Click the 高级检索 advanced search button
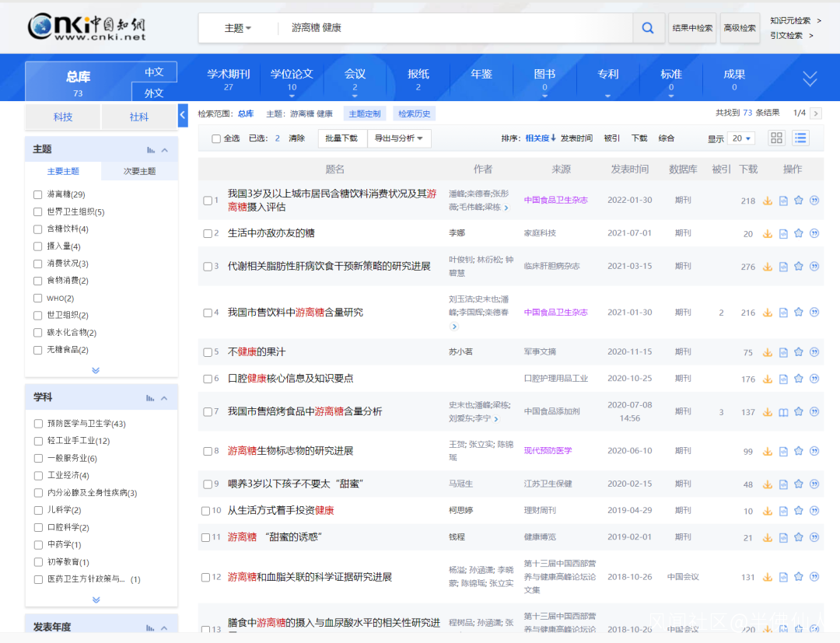The height and width of the screenshot is (643, 840). coord(739,28)
